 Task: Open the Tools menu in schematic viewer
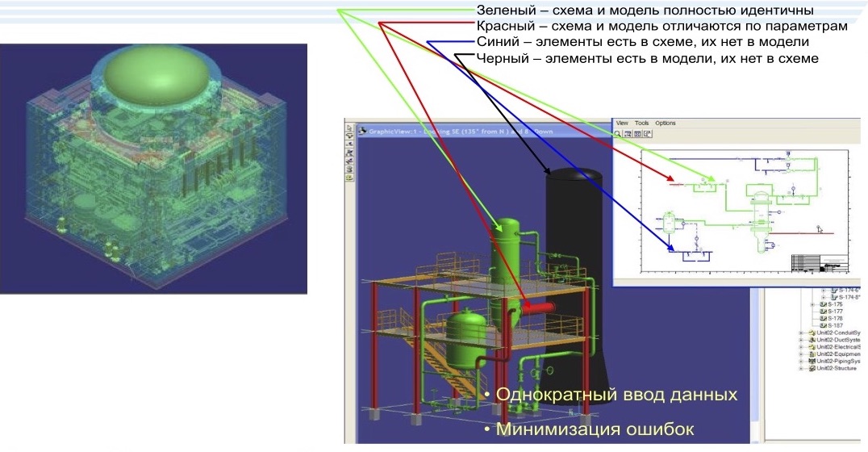pos(641,123)
